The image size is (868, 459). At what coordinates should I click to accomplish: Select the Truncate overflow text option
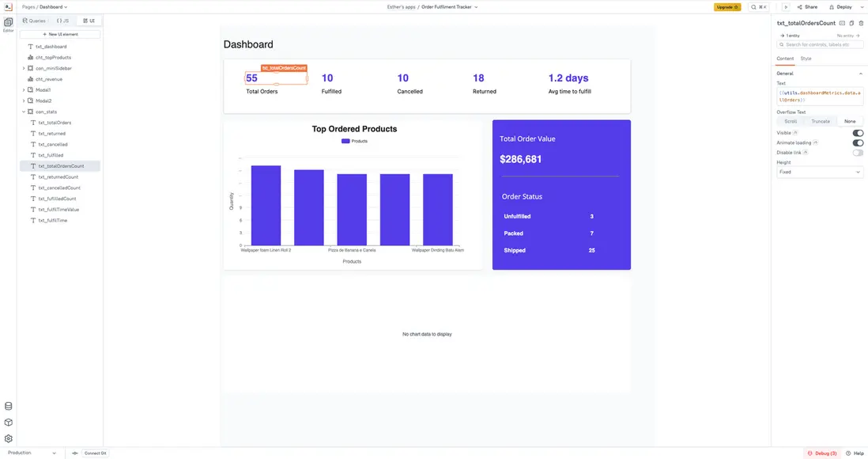(821, 121)
